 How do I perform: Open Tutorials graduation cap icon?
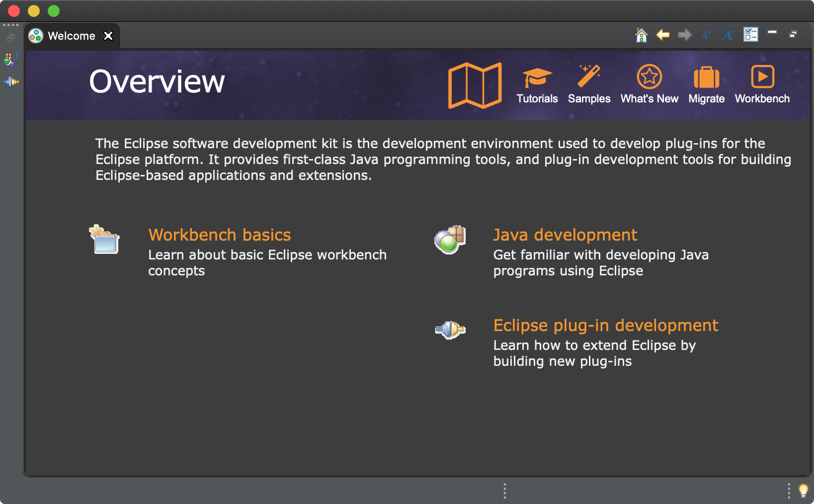pos(537,77)
